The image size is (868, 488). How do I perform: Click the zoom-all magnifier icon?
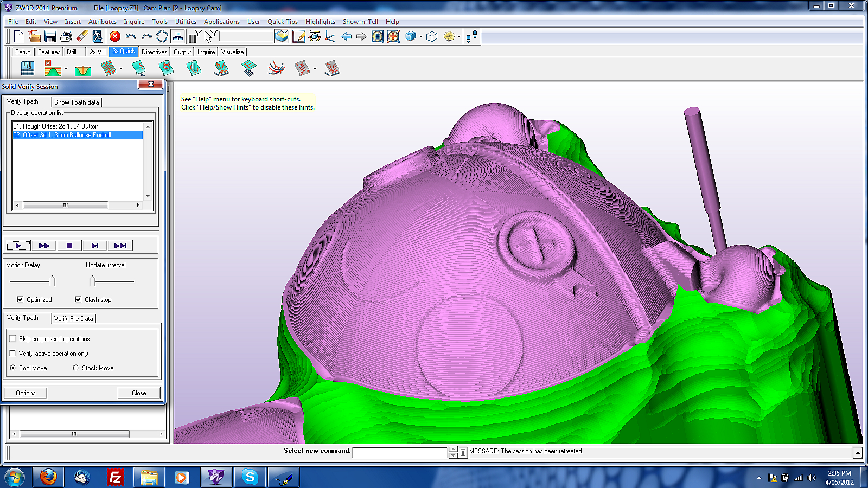(x=378, y=36)
